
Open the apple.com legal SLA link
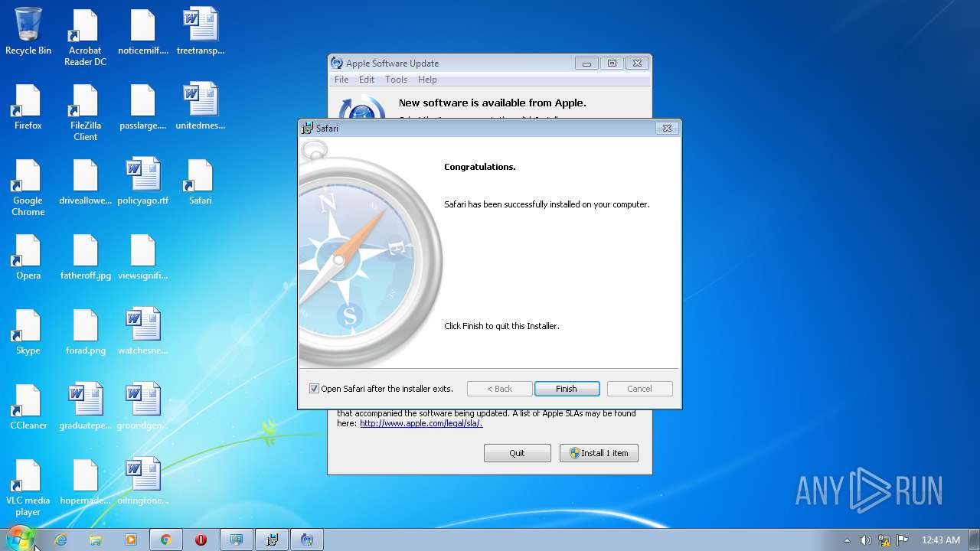(421, 423)
